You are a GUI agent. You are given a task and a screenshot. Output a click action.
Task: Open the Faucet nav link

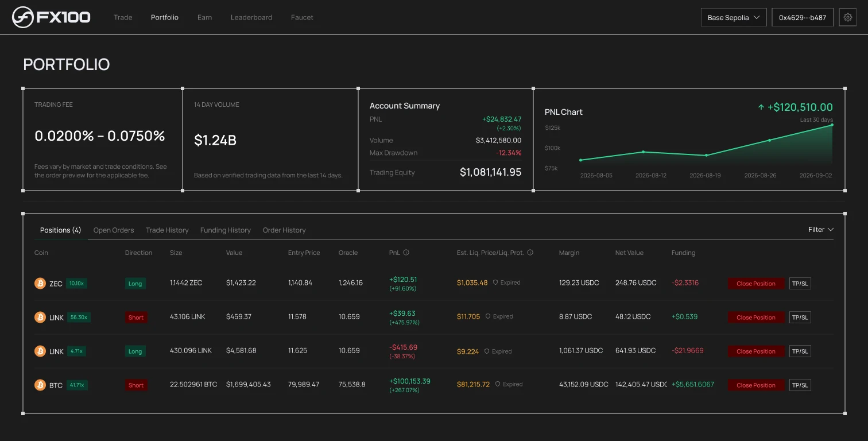(x=302, y=17)
